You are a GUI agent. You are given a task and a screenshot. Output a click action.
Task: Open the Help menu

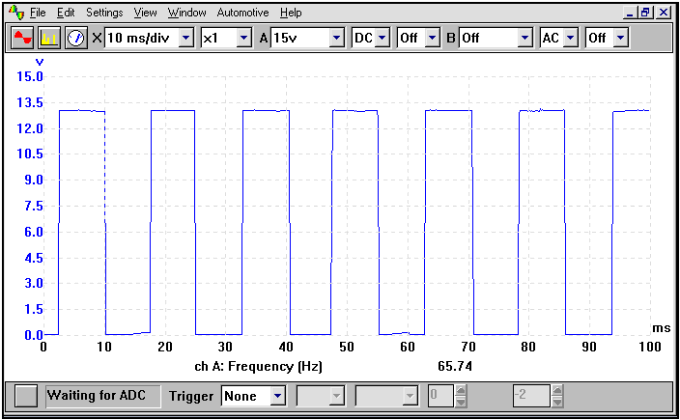point(291,13)
